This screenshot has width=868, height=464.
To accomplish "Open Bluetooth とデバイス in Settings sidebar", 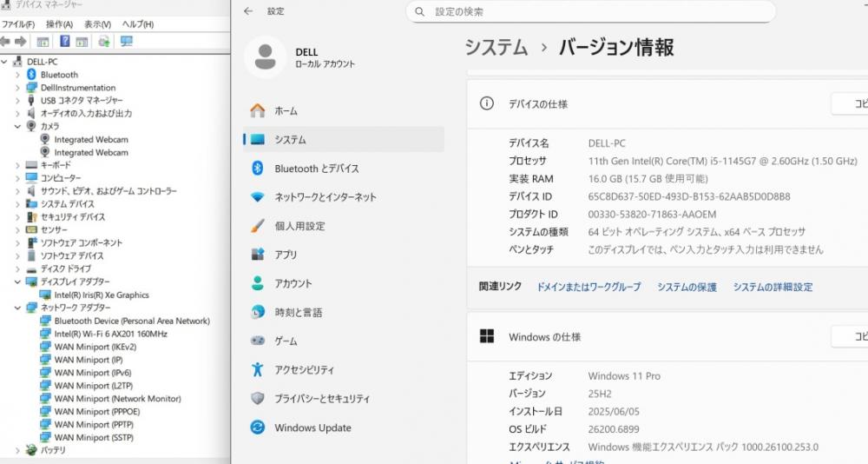I will pos(316,169).
